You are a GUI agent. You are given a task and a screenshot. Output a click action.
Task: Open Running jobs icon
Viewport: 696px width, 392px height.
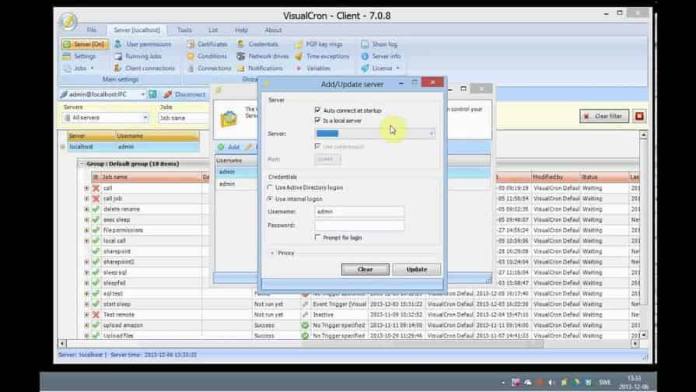[x=118, y=56]
